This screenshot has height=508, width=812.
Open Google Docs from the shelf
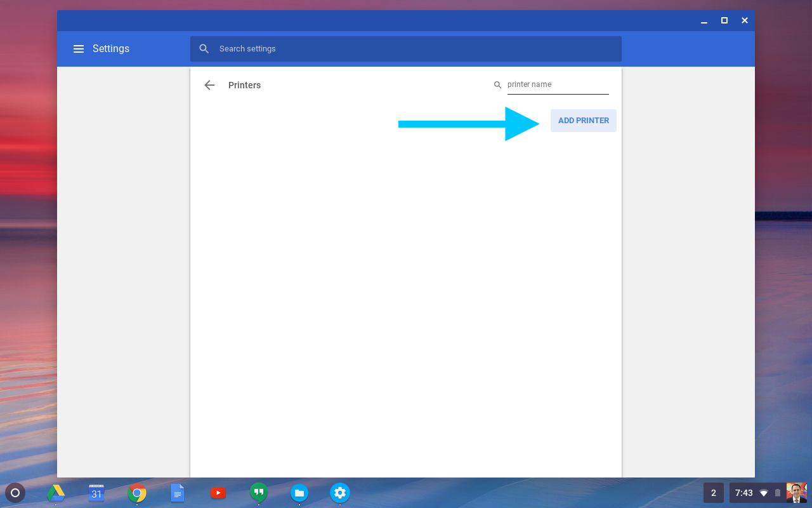pos(178,493)
